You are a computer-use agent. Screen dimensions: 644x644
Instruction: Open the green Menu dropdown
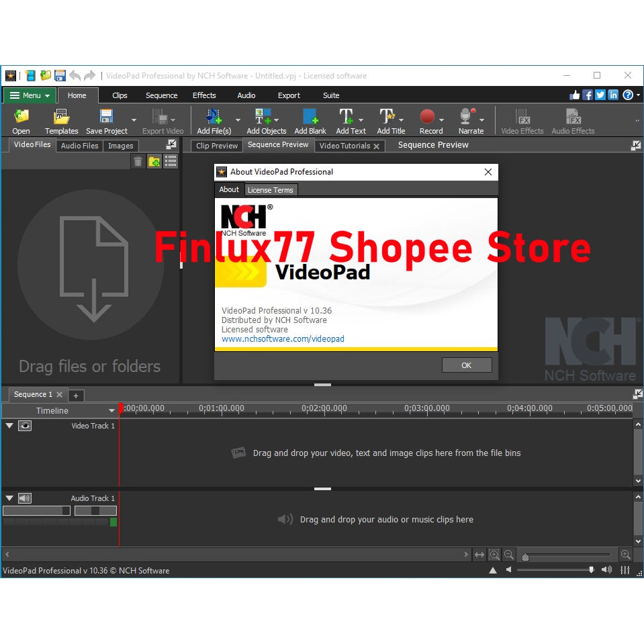[x=29, y=95]
